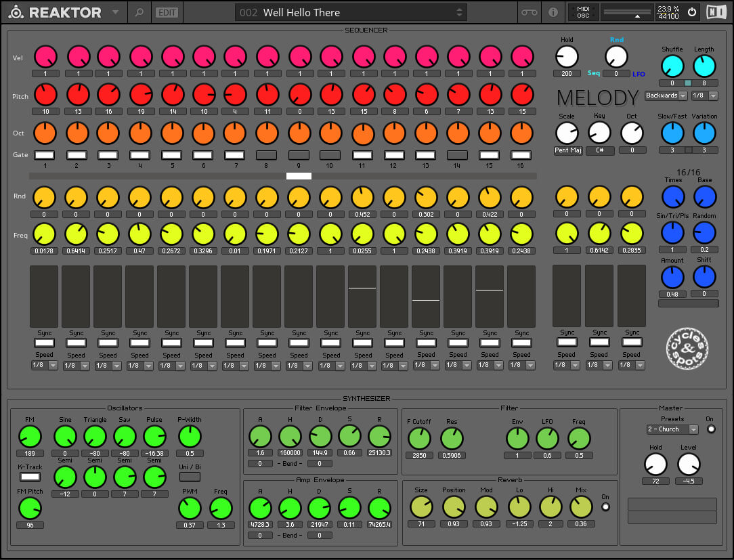
Task: Click the Hold knob in sequencer
Action: pos(567,57)
